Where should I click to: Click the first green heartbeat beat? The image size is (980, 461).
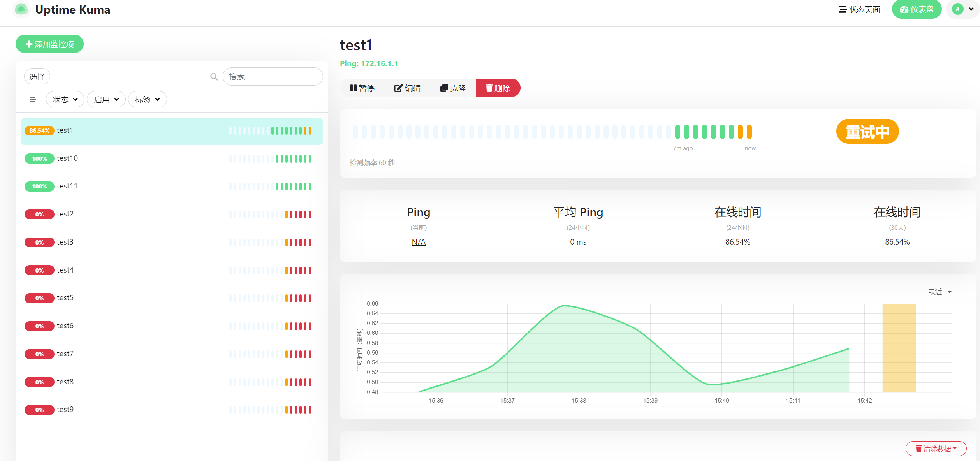tap(677, 132)
